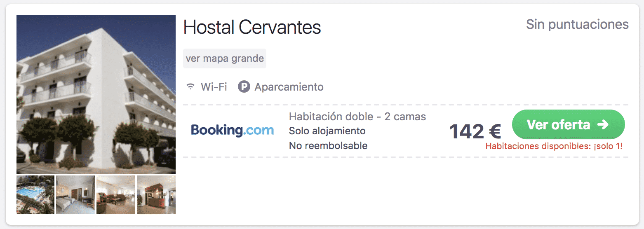Click the Ver oferta text label
The image size is (644, 229).
559,124
